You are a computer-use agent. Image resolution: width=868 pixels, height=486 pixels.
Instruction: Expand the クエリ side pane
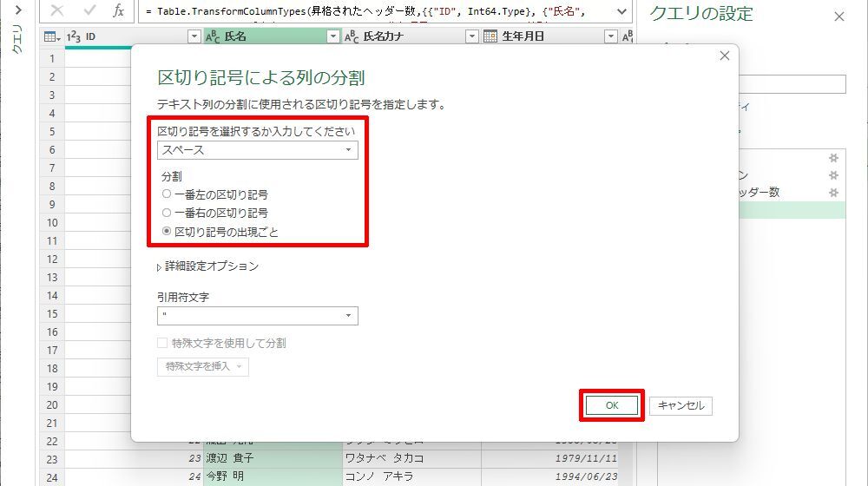(x=16, y=39)
